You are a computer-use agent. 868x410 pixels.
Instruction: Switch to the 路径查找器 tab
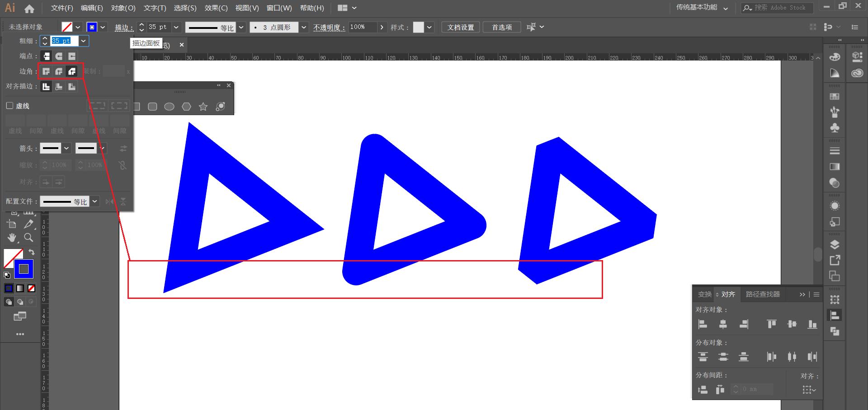tap(763, 294)
